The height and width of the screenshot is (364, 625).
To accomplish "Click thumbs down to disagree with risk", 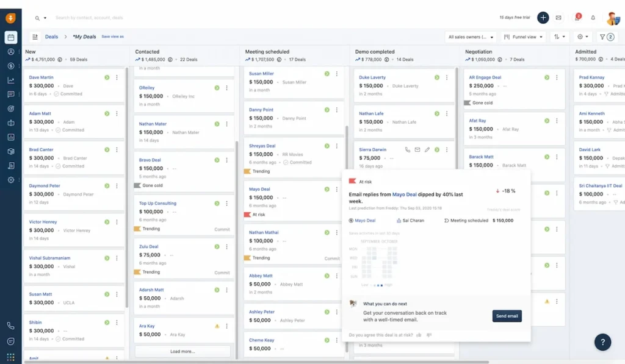I will [429, 335].
